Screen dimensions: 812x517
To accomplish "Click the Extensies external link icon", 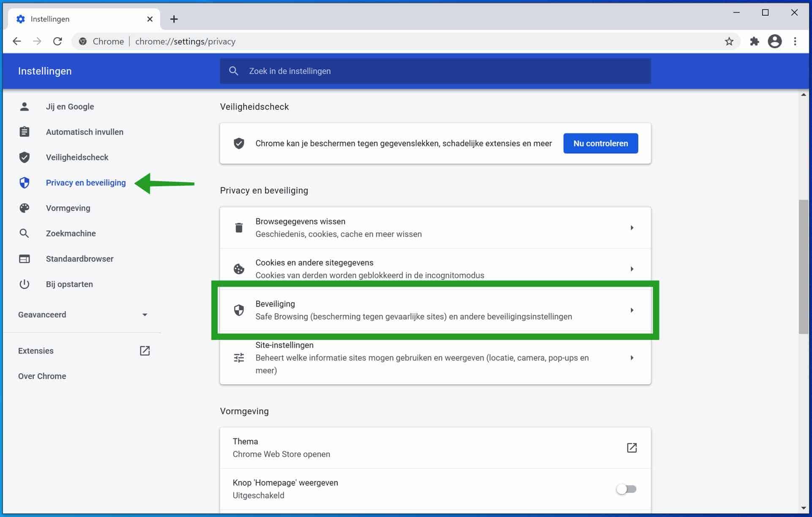I will tap(146, 350).
